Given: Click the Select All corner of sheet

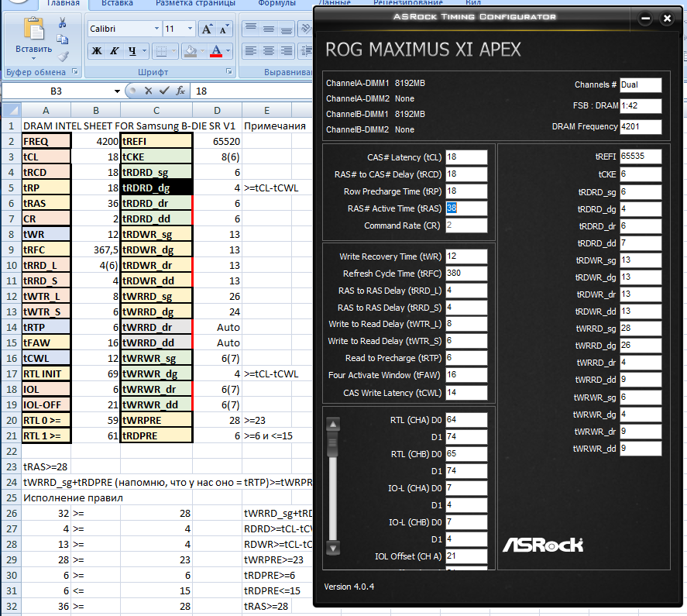Looking at the screenshot, I should [x=12, y=110].
